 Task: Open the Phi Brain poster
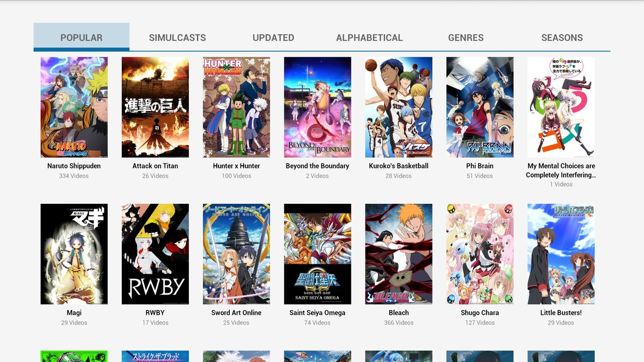tap(479, 107)
